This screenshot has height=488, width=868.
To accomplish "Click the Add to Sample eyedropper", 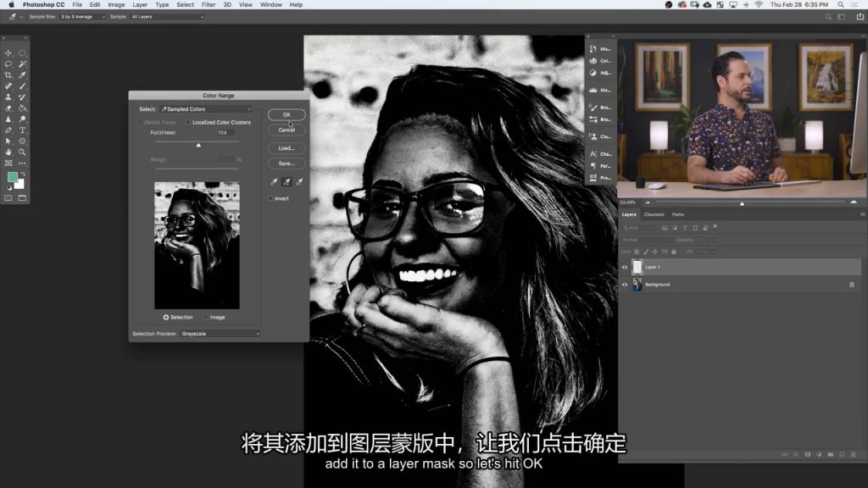I will (x=287, y=181).
